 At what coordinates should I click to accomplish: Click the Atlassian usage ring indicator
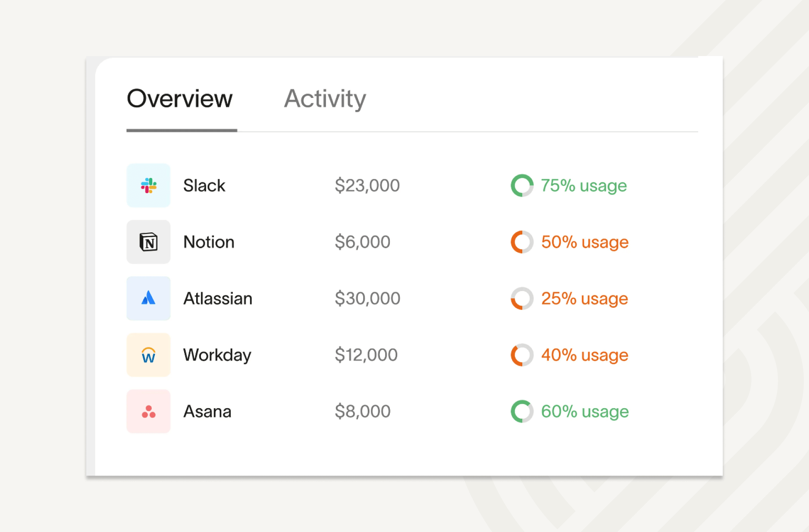click(x=522, y=298)
